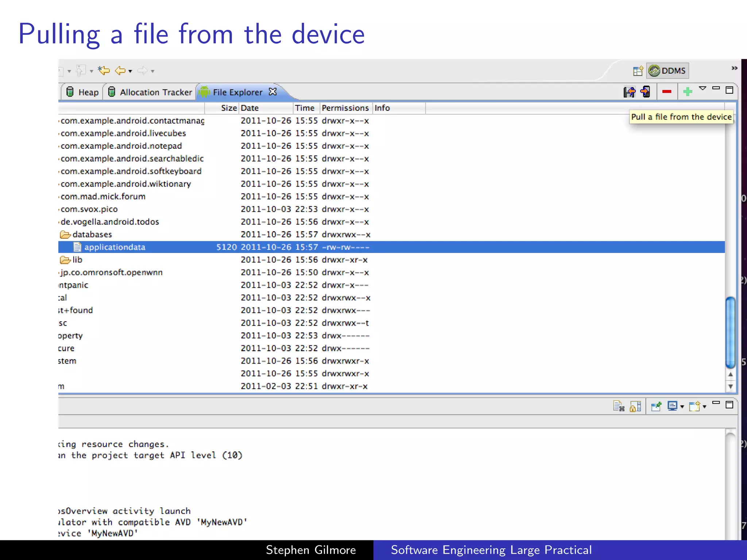
Task: Maximize the File Explorer panel
Action: tap(729, 90)
